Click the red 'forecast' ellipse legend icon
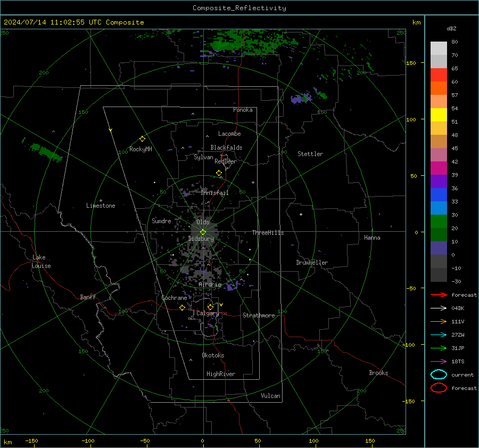This screenshot has width=479, height=448. coord(439,388)
